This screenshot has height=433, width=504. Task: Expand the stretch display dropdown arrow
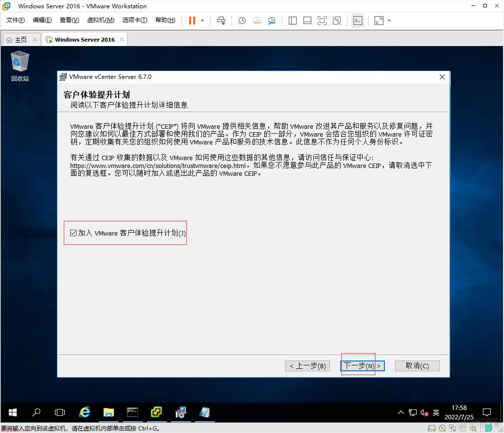click(389, 21)
